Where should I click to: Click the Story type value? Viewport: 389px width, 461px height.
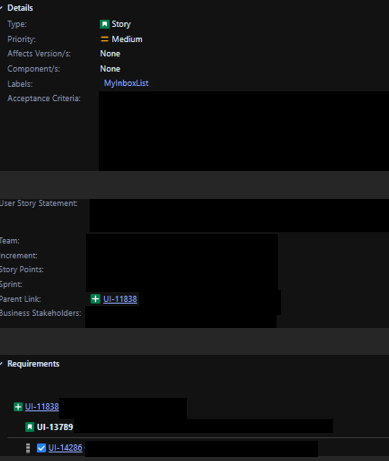point(121,24)
